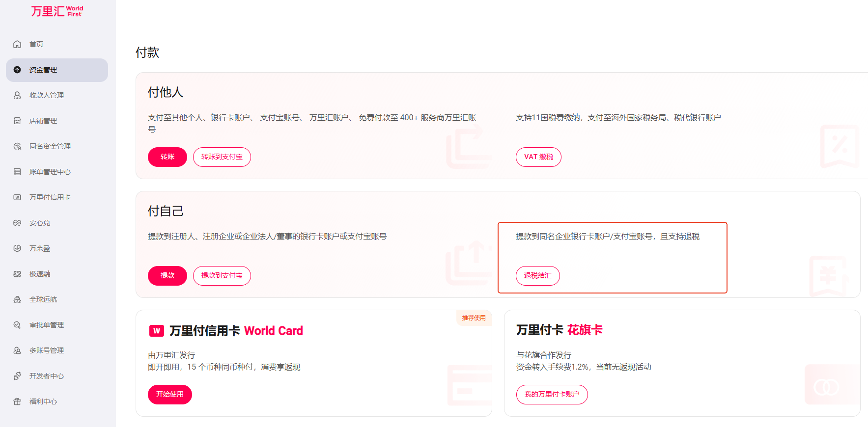This screenshot has height=427, width=868.
Task: Click text 支付至其他个人、银行卡账户 description
Action: (x=312, y=123)
